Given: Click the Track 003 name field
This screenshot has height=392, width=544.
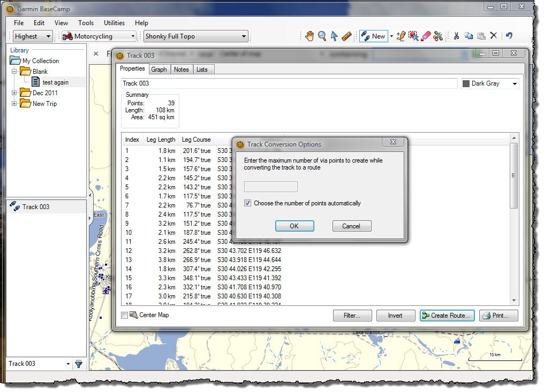Looking at the screenshot, I should click(x=289, y=83).
